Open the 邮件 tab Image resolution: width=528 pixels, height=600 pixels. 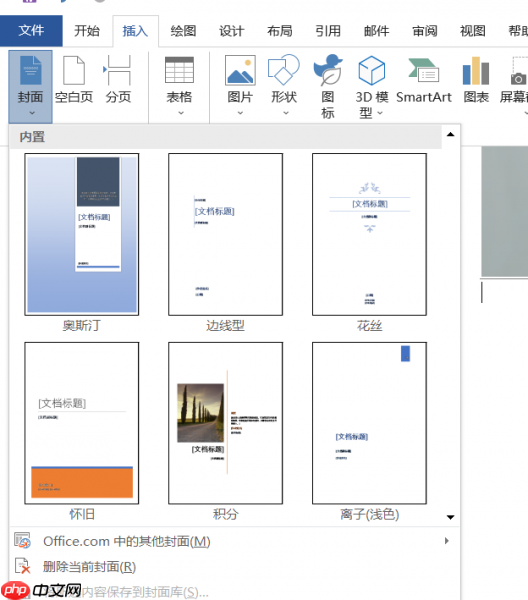pyautogui.click(x=376, y=31)
